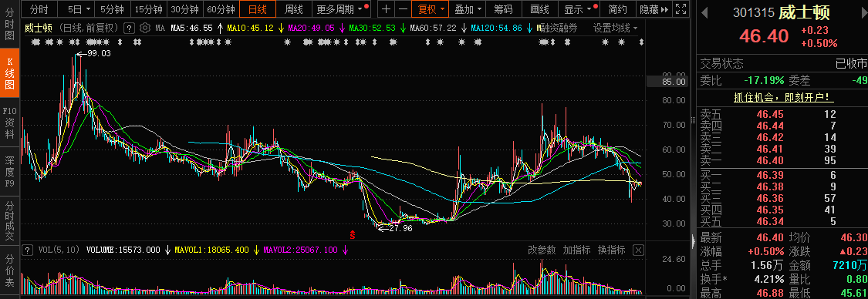Zoom out the chart with the minus icon
This screenshot has width=868, height=299.
(403, 8)
